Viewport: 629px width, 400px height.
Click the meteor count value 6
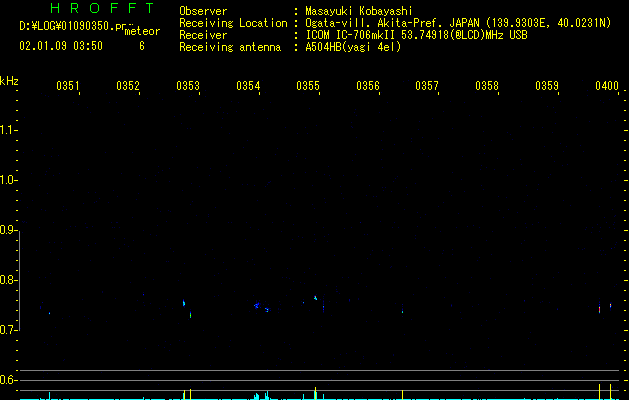tap(142, 46)
